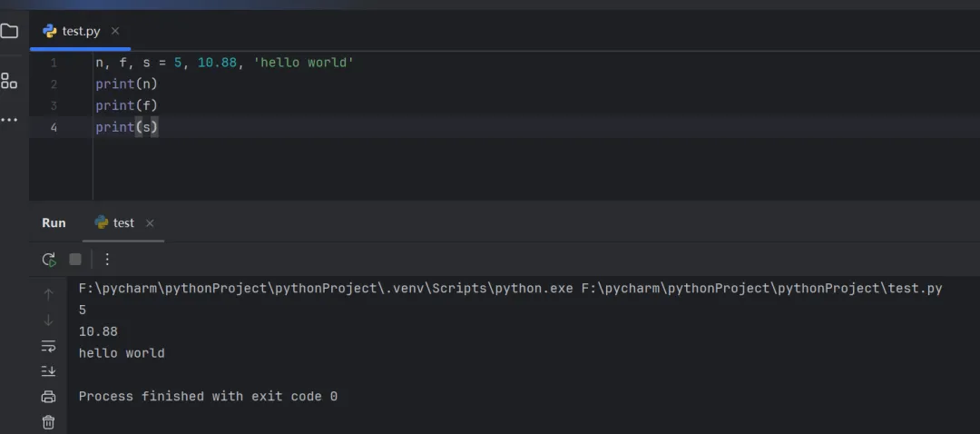Image resolution: width=980 pixels, height=434 pixels.
Task: Click the Run panel title label
Action: point(54,223)
